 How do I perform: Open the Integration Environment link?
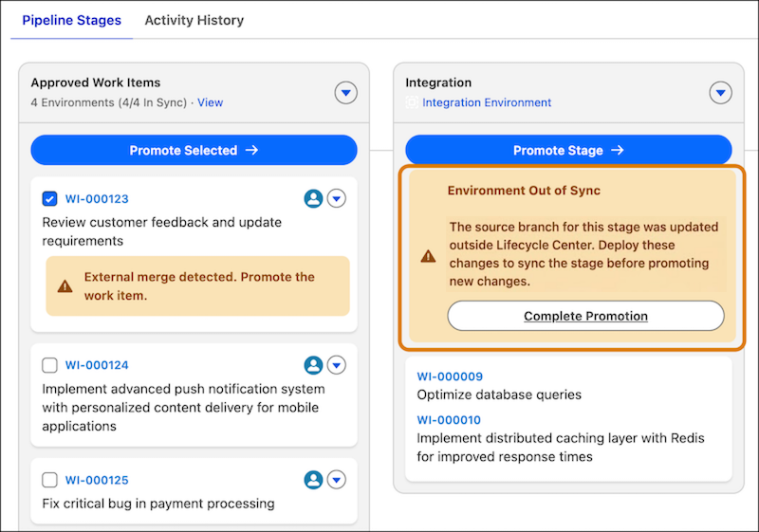(x=487, y=102)
